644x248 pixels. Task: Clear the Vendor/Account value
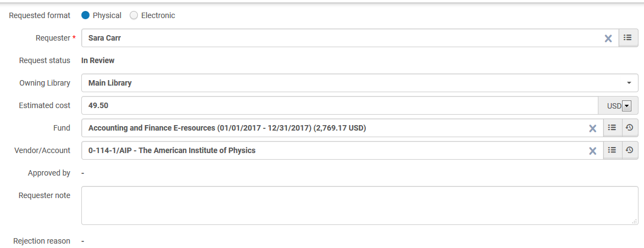[x=593, y=151]
